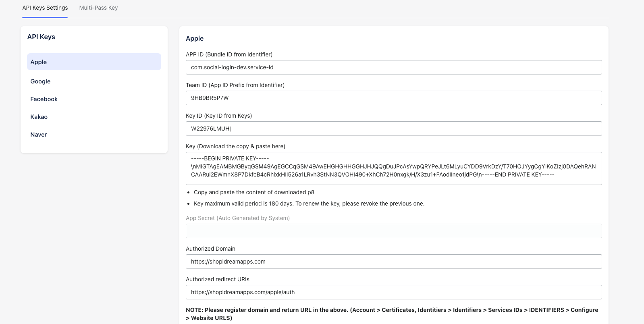Click the Key ID input field
Screen dimensions: 644x324
(x=394, y=129)
